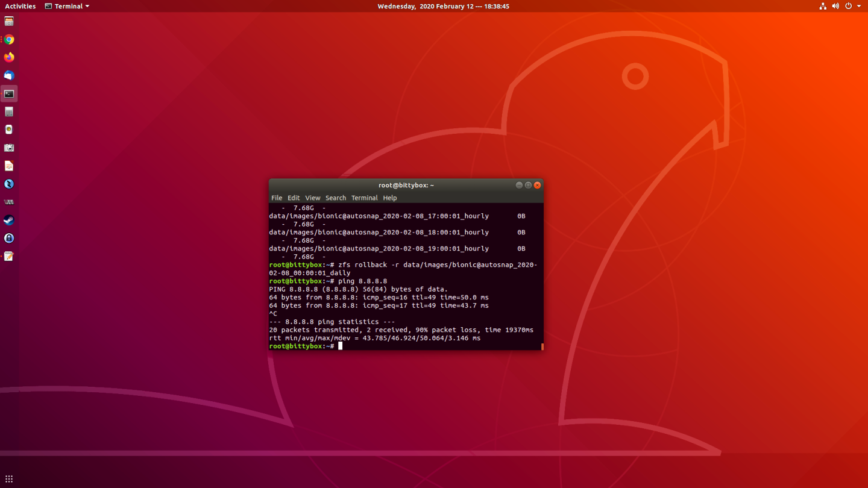Screen dimensions: 868x488
Task: Open the Terminal application menu in top bar
Action: click(66, 6)
